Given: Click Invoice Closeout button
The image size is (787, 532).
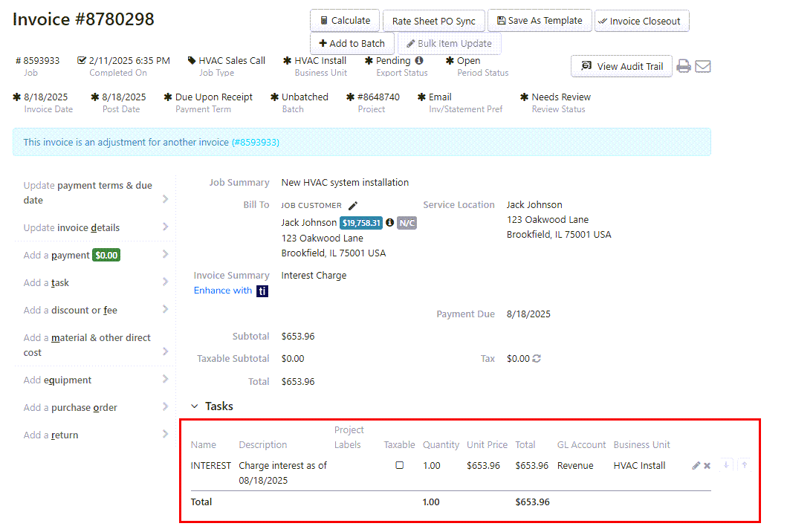Looking at the screenshot, I should tap(642, 21).
